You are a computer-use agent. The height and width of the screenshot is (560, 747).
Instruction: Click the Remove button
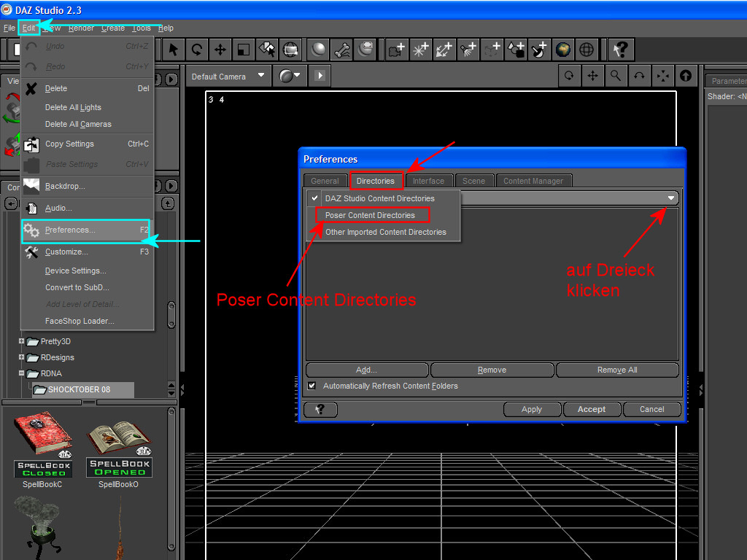492,370
